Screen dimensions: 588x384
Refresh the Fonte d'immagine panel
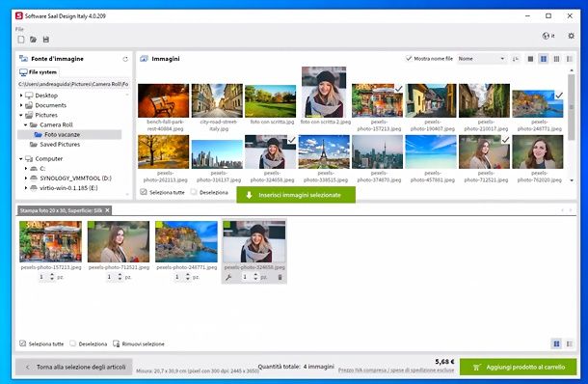coord(125,59)
